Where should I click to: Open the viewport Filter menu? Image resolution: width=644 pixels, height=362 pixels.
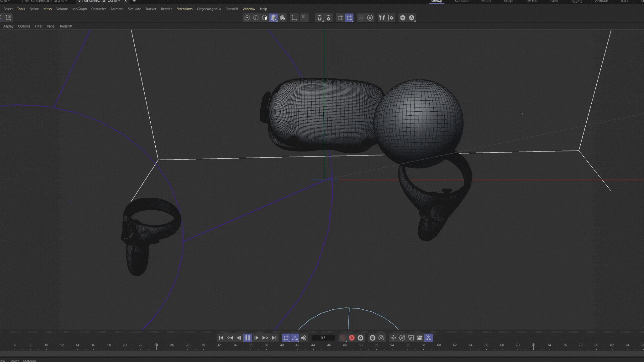click(39, 26)
